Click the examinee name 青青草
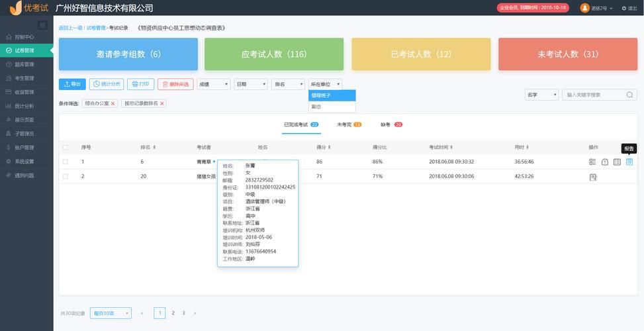Screen dimensions: 644x331 [x=204, y=162]
